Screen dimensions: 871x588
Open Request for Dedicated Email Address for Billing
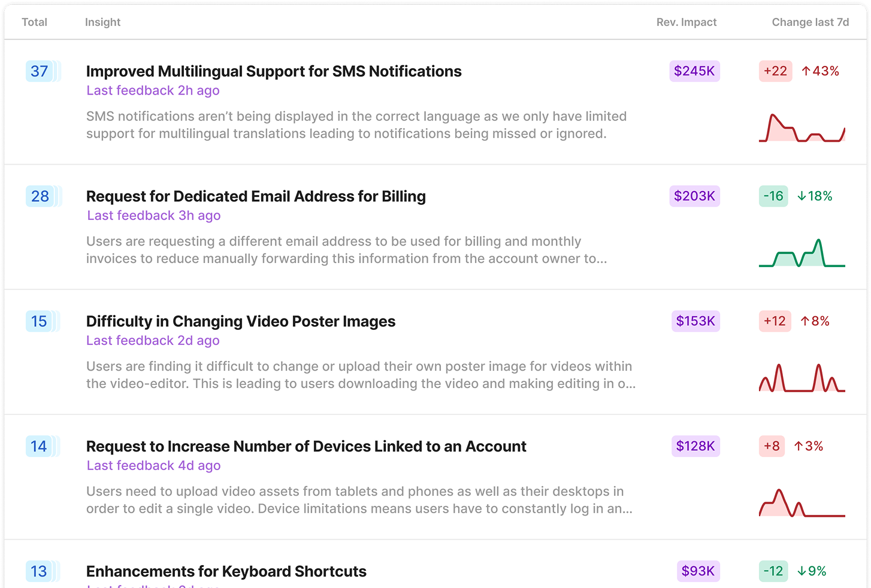tap(256, 196)
